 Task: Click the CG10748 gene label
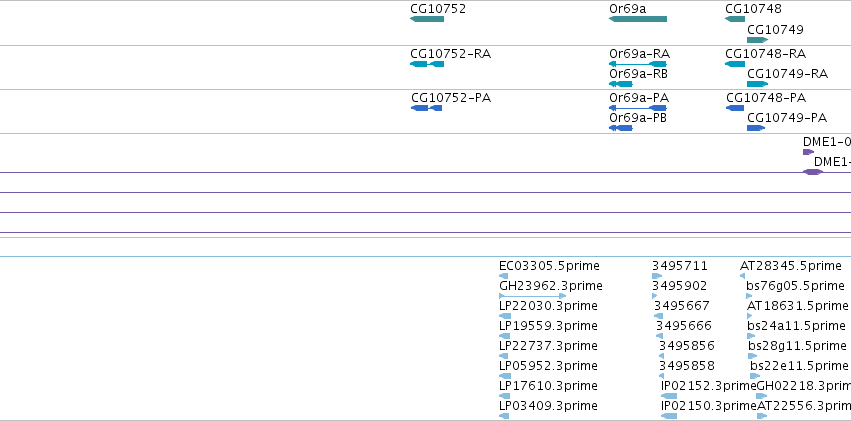(753, 9)
